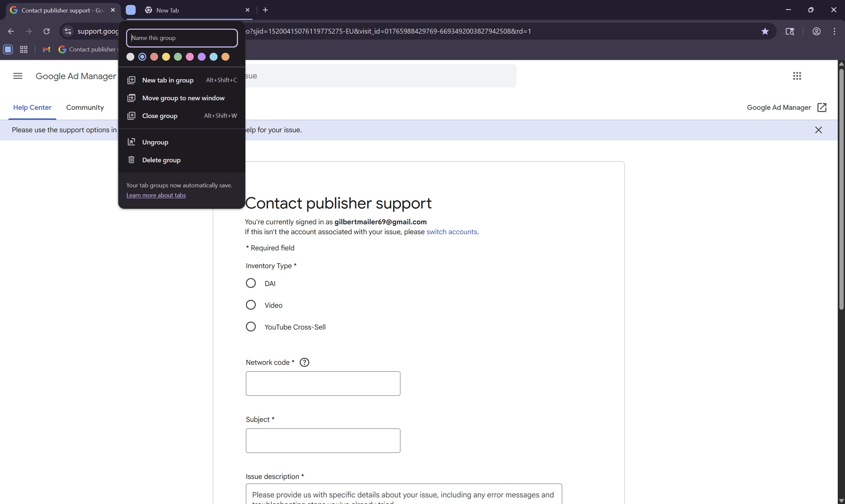Click the Name this group field
This screenshot has width=845, height=504.
point(182,38)
